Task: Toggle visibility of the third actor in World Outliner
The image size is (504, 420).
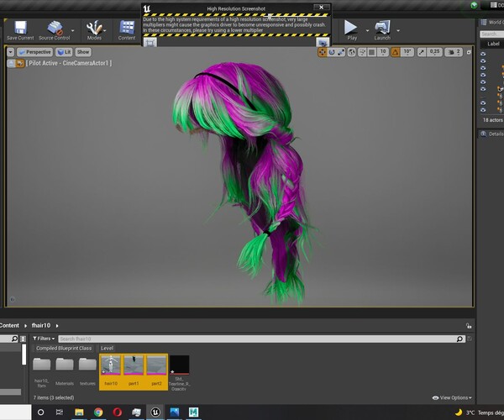Action: pyautogui.click(x=483, y=68)
